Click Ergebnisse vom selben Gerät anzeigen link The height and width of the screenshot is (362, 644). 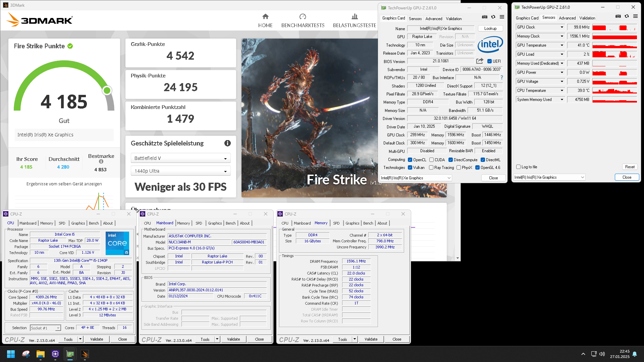(64, 184)
